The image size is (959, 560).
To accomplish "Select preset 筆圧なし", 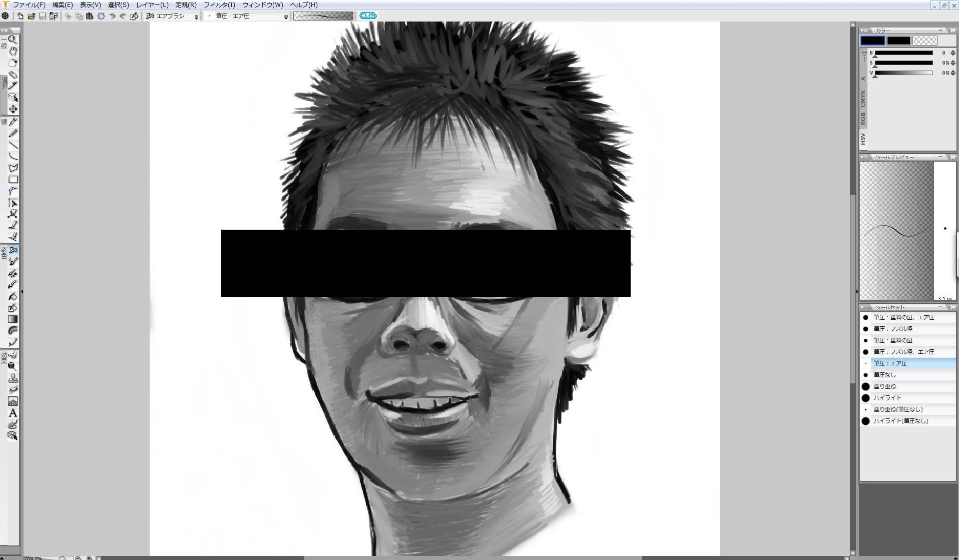I will [x=907, y=375].
